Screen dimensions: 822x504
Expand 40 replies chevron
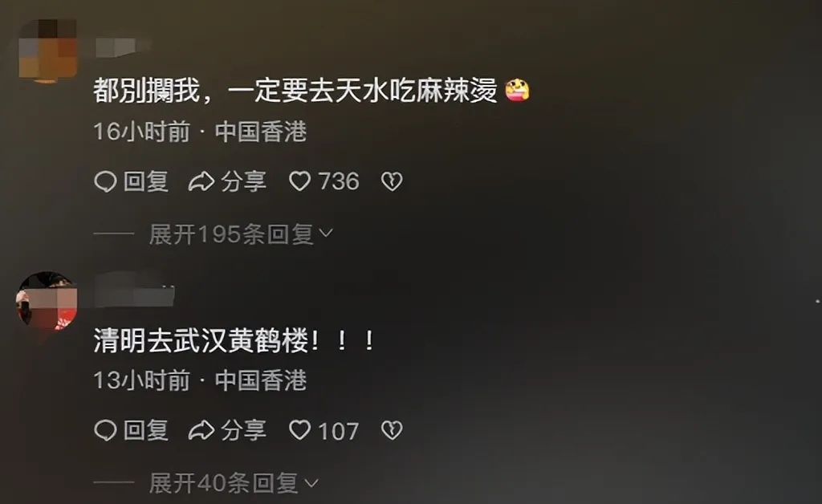point(311,482)
